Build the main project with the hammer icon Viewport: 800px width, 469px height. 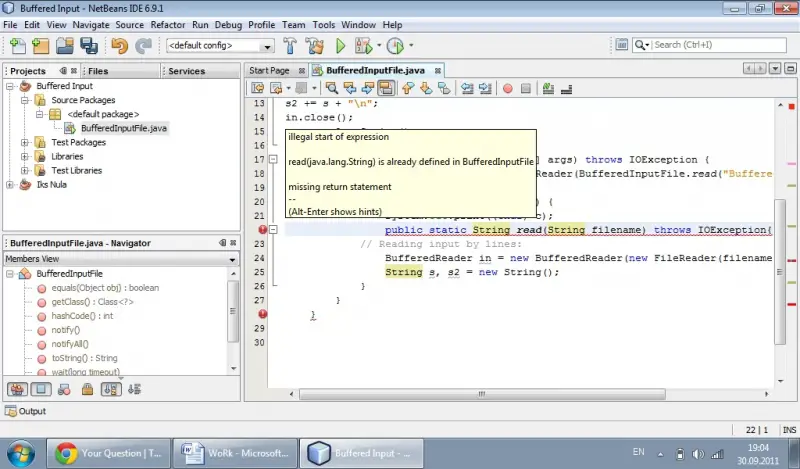(x=290, y=46)
